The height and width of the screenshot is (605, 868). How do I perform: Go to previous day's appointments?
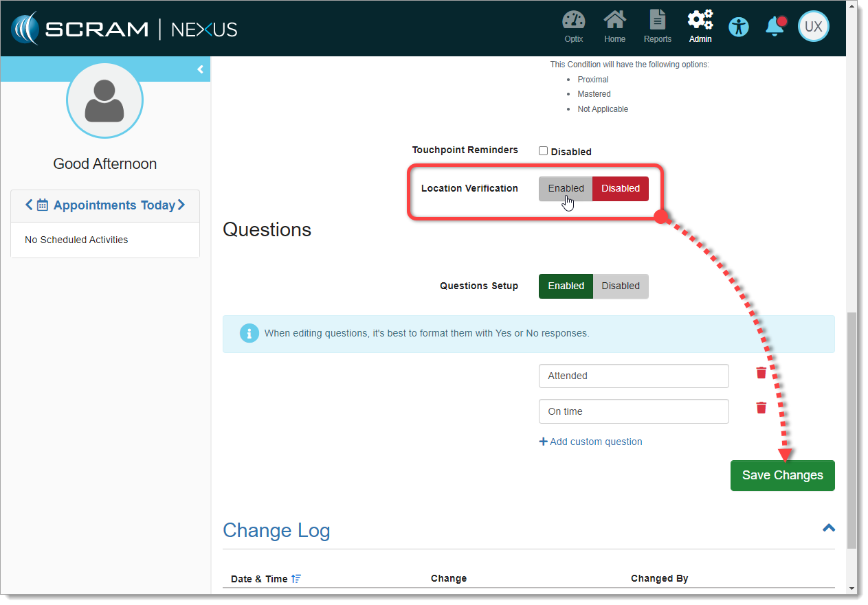(x=29, y=205)
